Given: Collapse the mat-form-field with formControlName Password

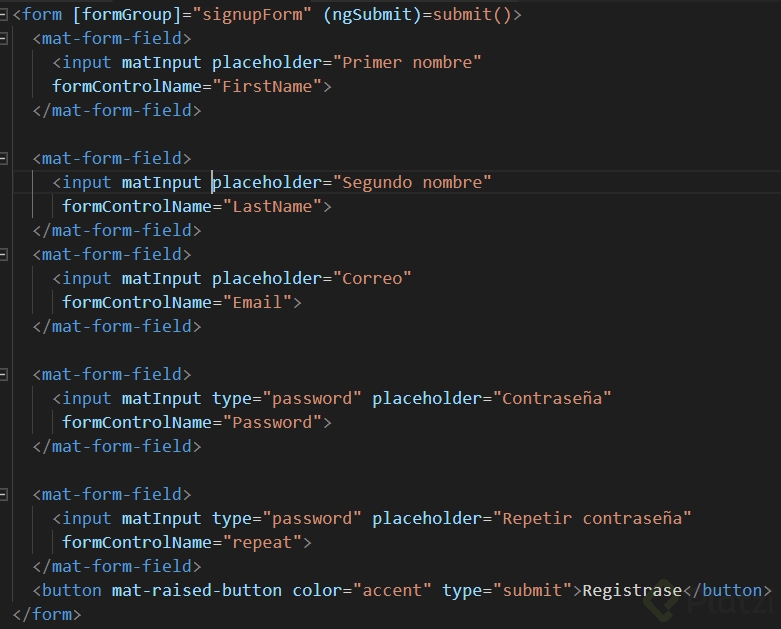Looking at the screenshot, I should click(x=6, y=375).
